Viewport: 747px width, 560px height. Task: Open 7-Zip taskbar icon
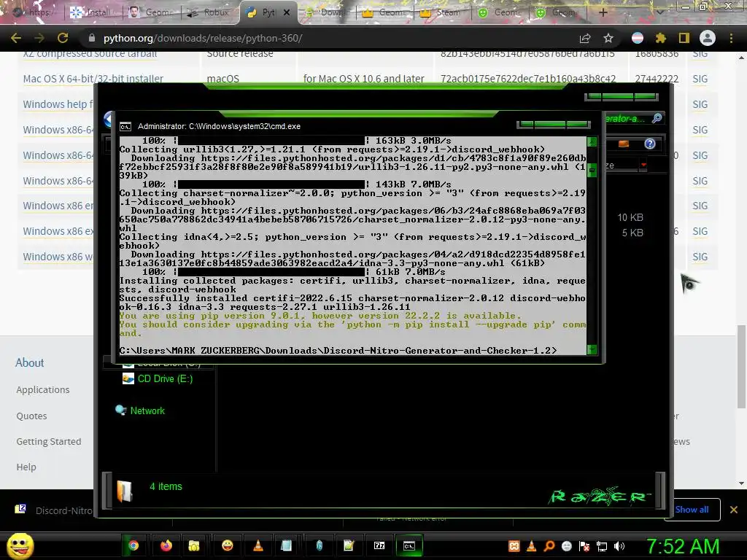click(x=379, y=545)
